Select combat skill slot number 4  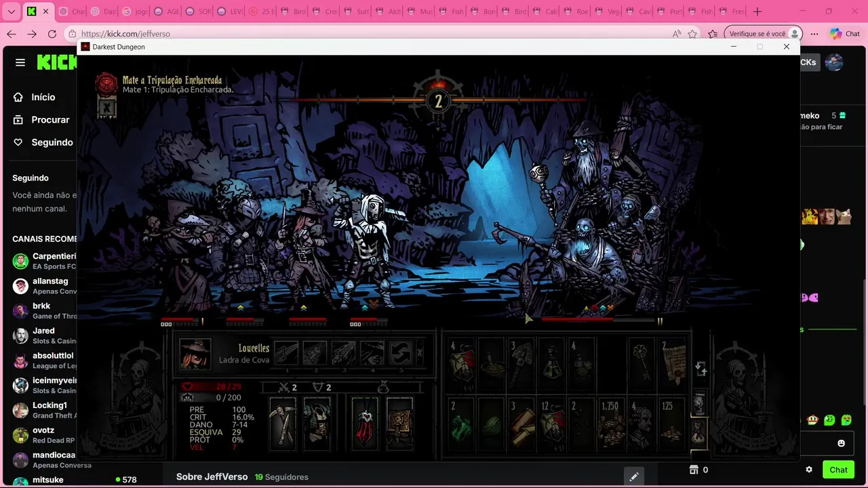372,353
